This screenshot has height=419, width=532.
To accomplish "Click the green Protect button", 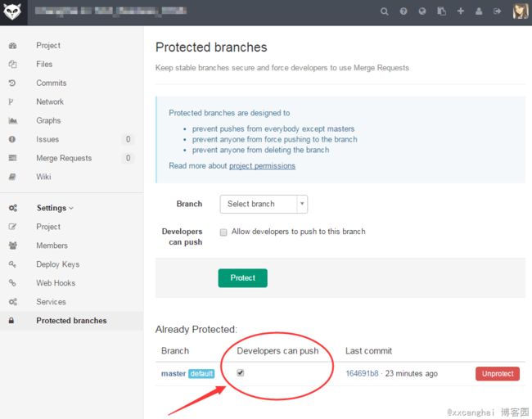I will pyautogui.click(x=242, y=278).
